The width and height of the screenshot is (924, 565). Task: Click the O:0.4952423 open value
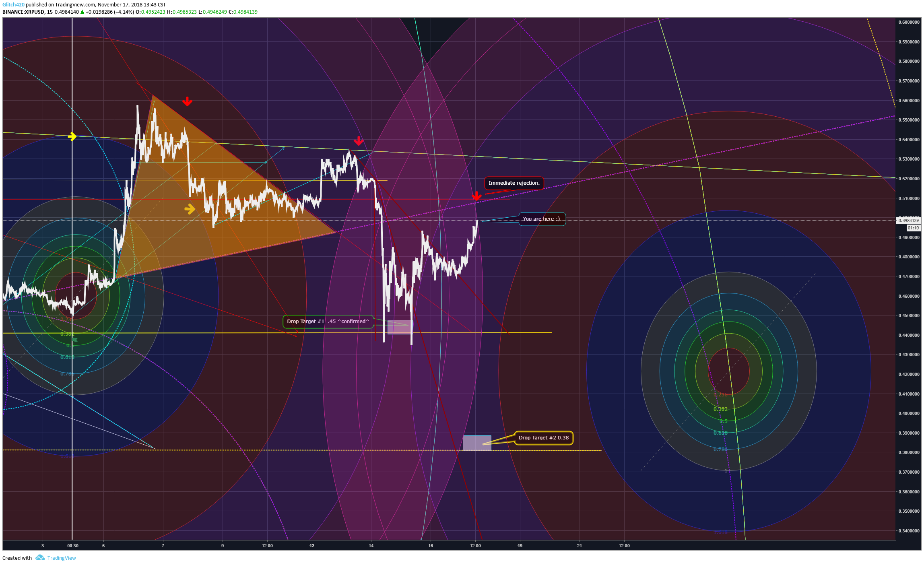(151, 12)
